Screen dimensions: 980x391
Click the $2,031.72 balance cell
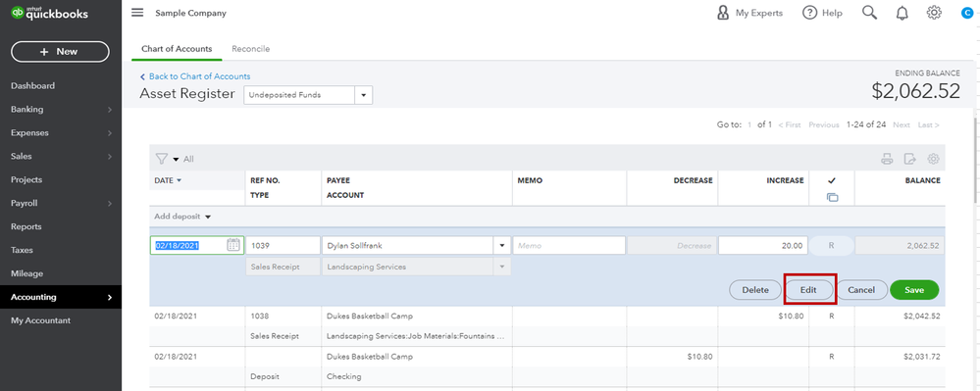(x=921, y=357)
